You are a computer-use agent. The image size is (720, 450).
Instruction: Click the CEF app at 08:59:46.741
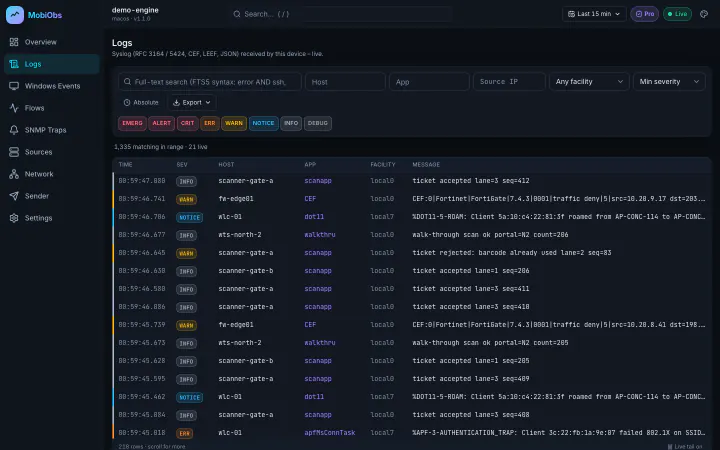pyautogui.click(x=310, y=199)
